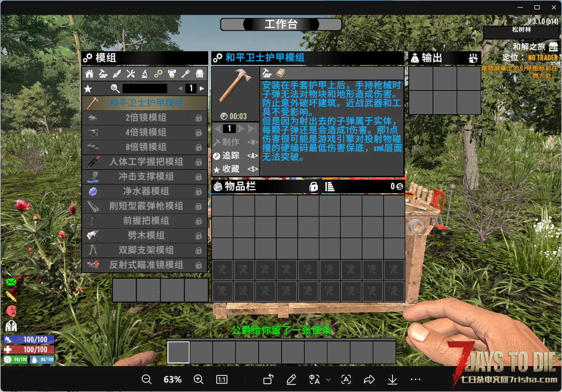
Task: Click the white hooded suit status icon
Action: coord(11,326)
